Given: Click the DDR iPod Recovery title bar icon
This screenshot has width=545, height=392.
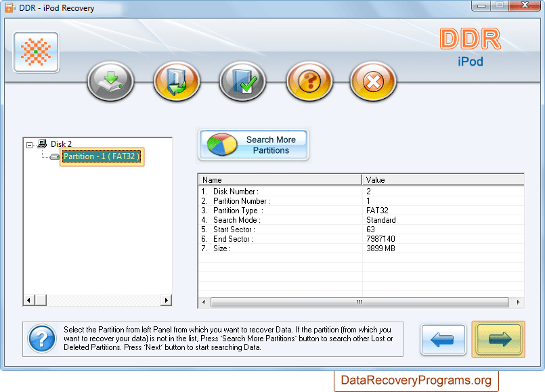Looking at the screenshot, I should pyautogui.click(x=9, y=7).
